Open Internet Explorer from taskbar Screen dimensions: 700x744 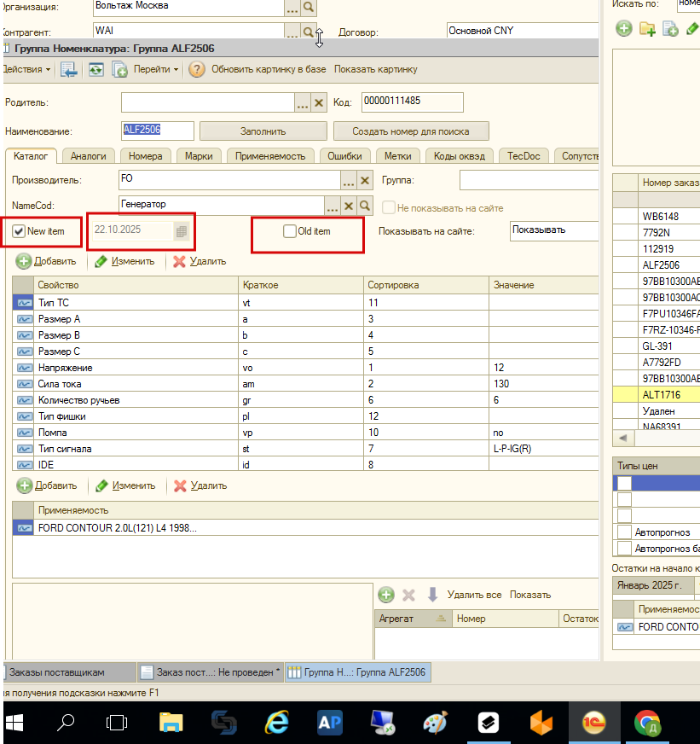[276, 724]
